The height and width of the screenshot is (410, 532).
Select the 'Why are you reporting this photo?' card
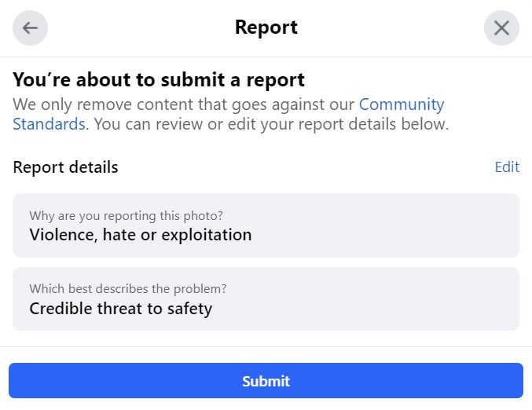pyautogui.click(x=266, y=225)
